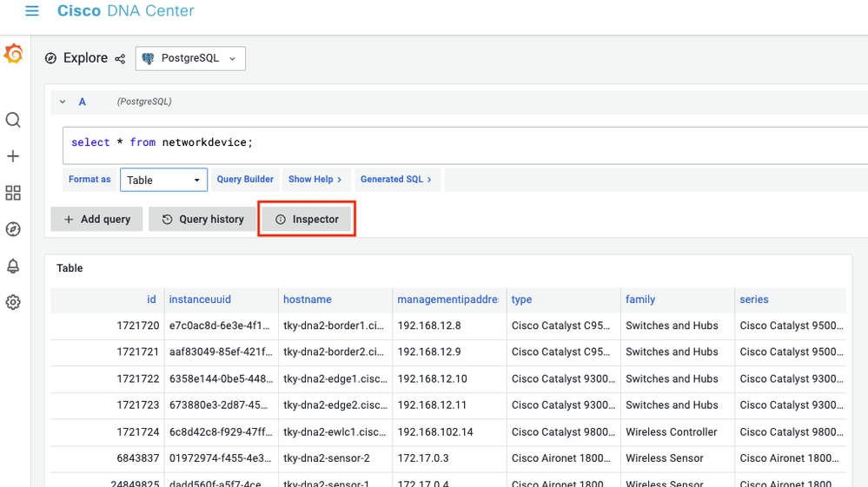Image resolution: width=868 pixels, height=487 pixels.
Task: Sort by the family column header
Action: click(x=640, y=299)
